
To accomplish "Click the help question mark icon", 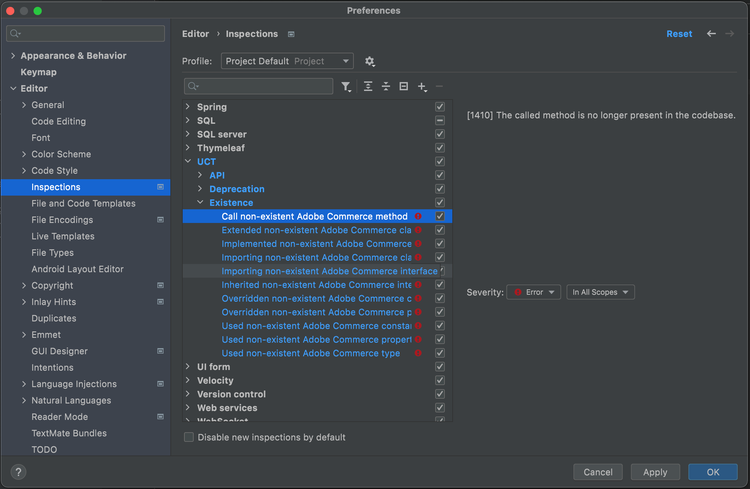I will tap(18, 472).
